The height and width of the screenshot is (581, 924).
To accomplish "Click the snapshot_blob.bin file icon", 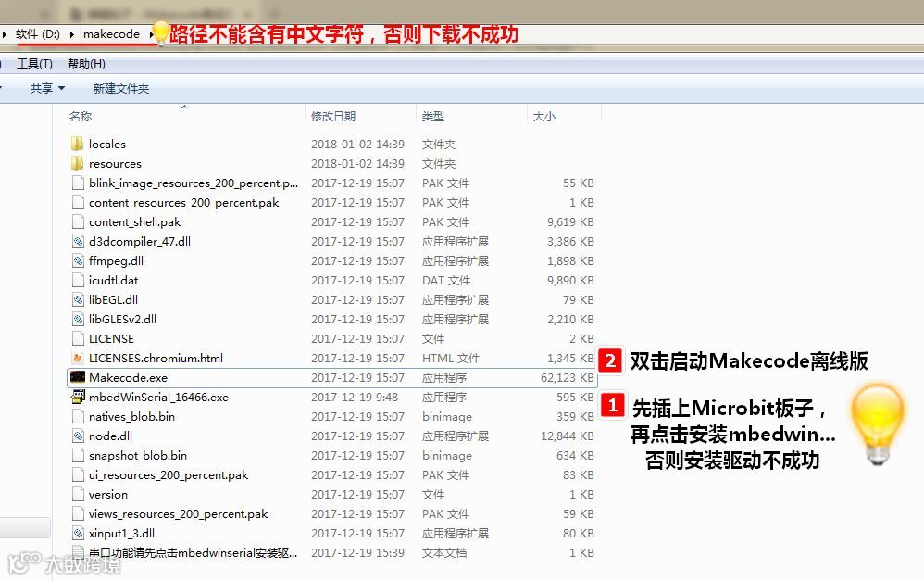I will pyautogui.click(x=78, y=455).
